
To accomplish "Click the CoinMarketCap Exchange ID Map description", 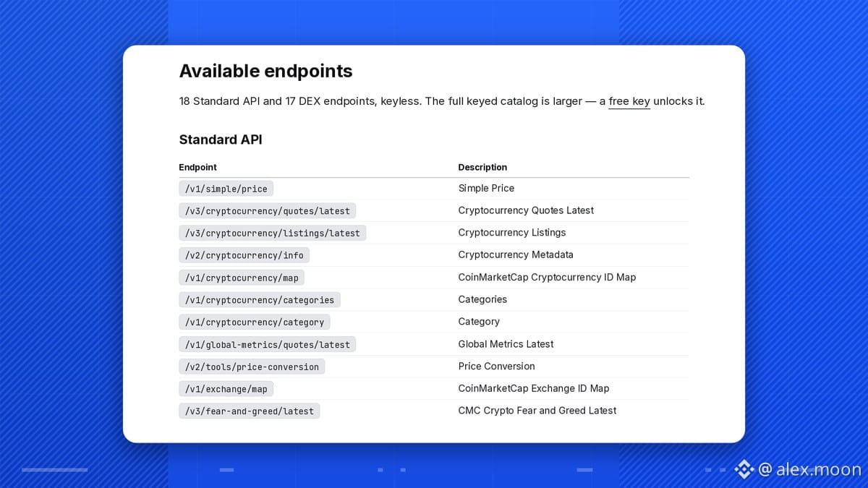I will (x=534, y=388).
